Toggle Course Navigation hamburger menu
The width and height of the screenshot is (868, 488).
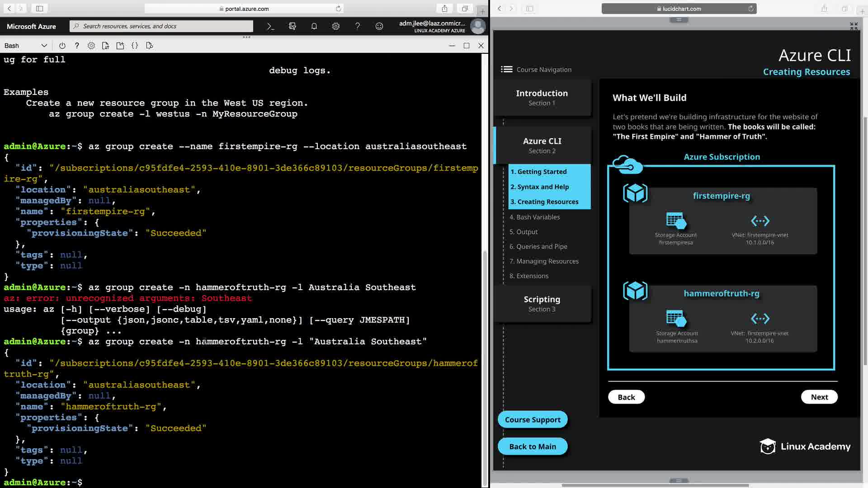click(x=506, y=69)
